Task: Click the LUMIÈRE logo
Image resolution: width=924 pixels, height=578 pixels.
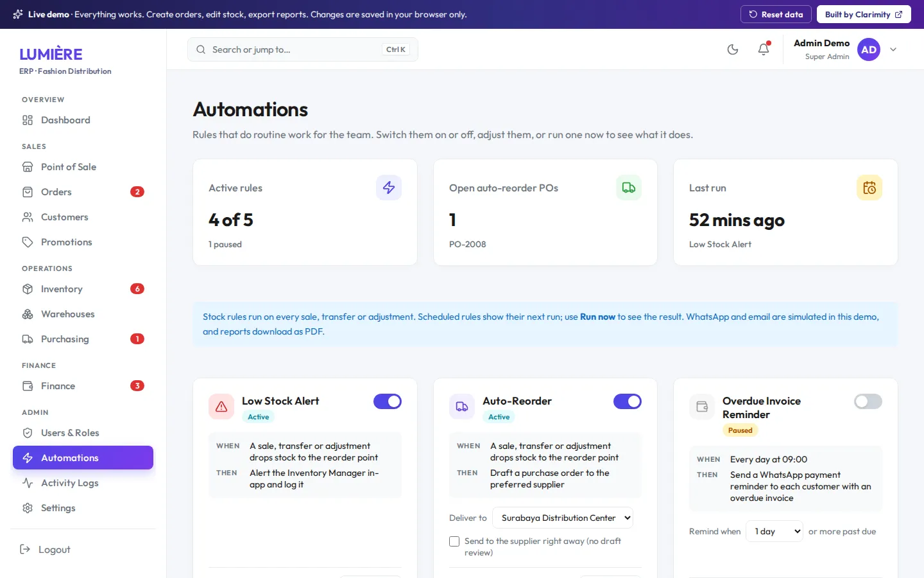Action: coord(51,54)
